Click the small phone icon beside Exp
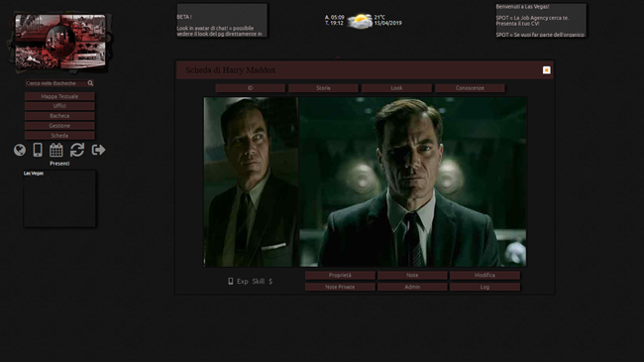The height and width of the screenshot is (362, 644). 231,281
